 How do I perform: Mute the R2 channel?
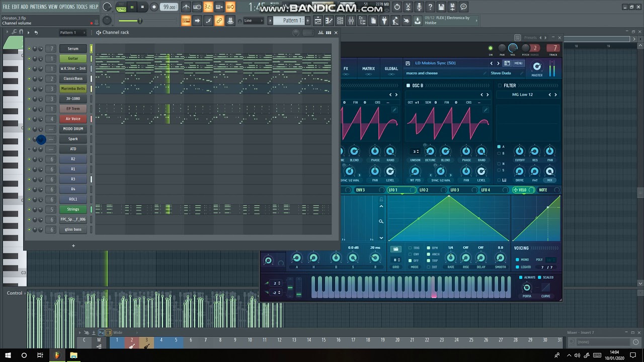point(29,159)
